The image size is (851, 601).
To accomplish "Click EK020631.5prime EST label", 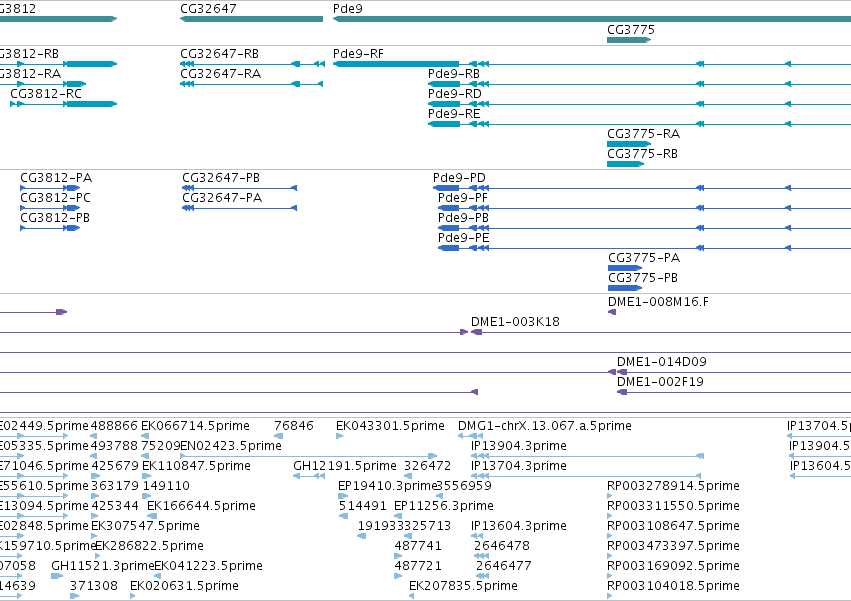I will tap(185, 586).
